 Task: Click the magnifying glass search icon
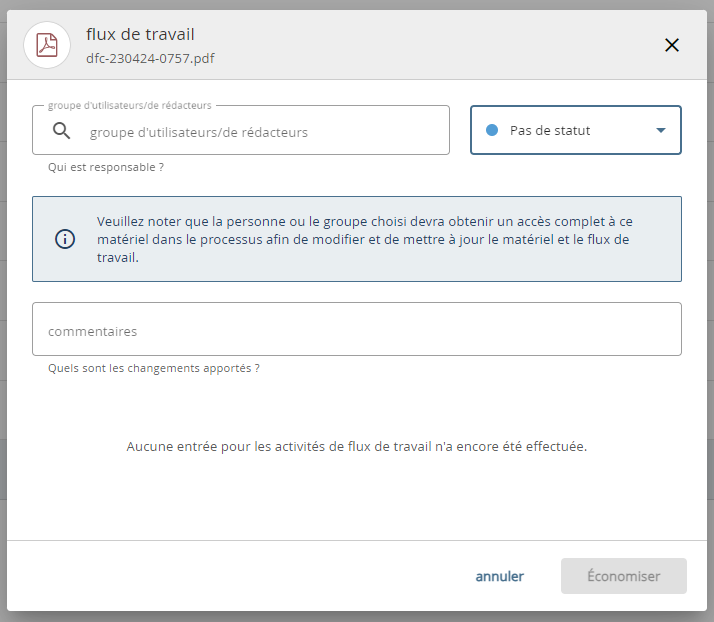coord(62,131)
